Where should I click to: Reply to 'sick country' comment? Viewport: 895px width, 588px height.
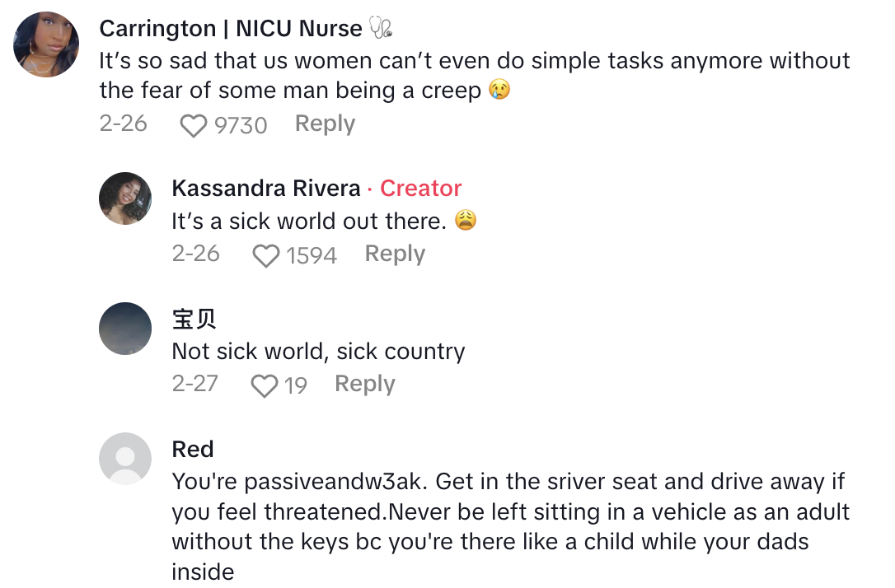[x=364, y=385]
